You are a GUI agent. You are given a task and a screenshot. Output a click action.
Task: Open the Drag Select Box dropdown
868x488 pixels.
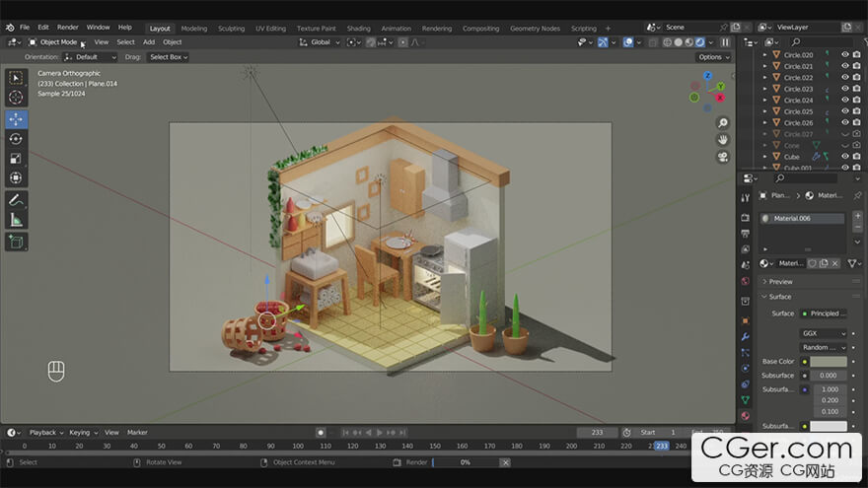pyautogui.click(x=169, y=57)
